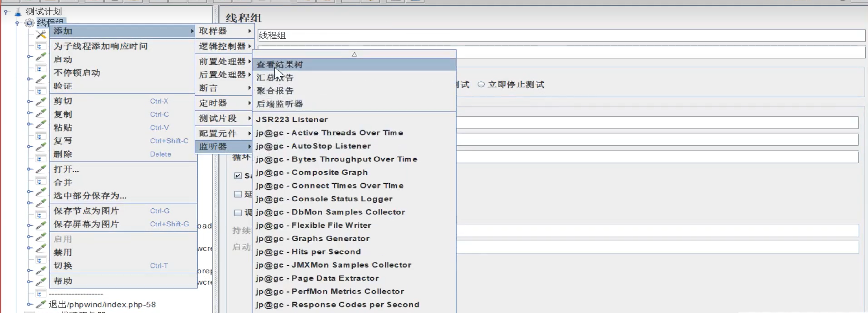Image resolution: width=868 pixels, height=313 pixels.
Task: Add jp@gc DbMon Samples Collector
Action: [354, 212]
